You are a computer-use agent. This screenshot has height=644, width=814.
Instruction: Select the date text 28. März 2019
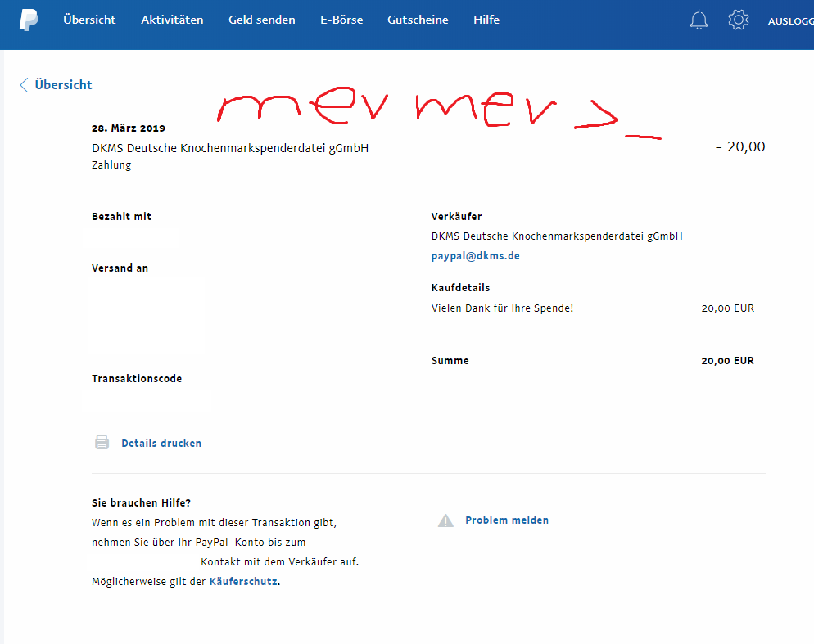pyautogui.click(x=129, y=128)
